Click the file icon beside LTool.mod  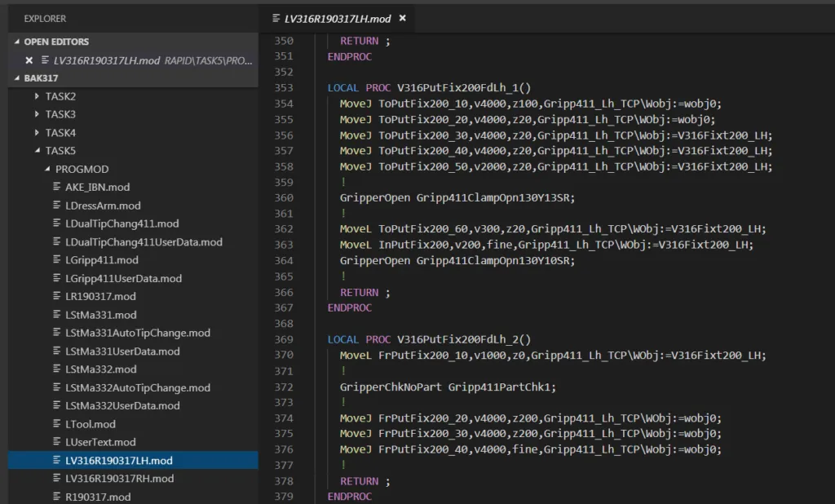click(x=56, y=423)
